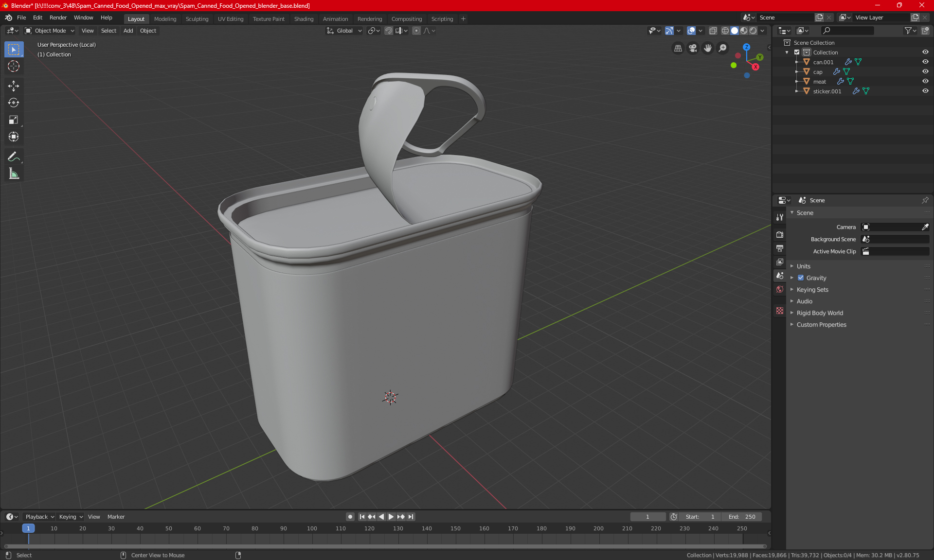Open the World properties tab
The image size is (934, 560).
780,289
